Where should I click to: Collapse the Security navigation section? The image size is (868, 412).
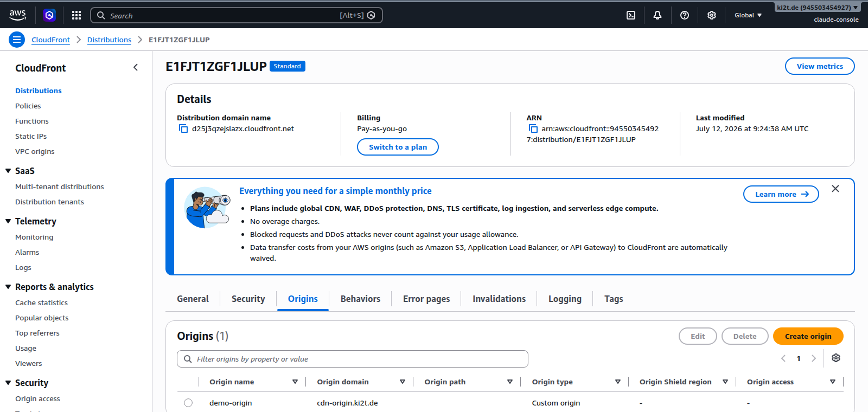(x=8, y=383)
